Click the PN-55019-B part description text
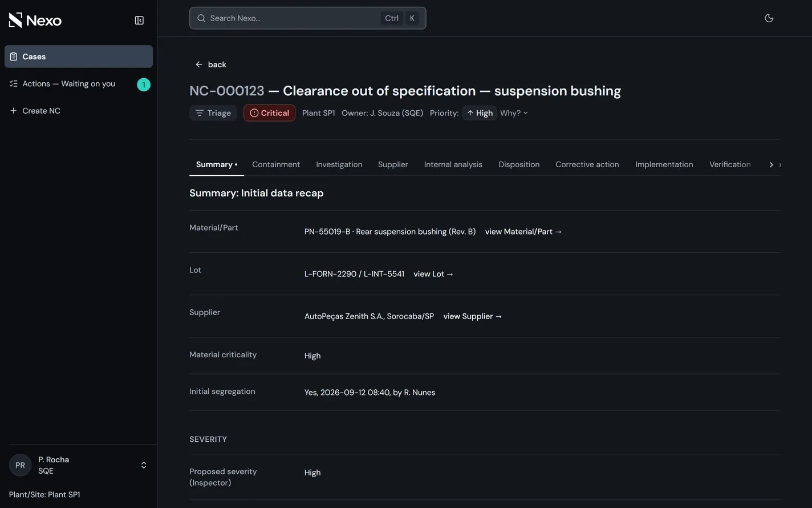 coord(390,232)
